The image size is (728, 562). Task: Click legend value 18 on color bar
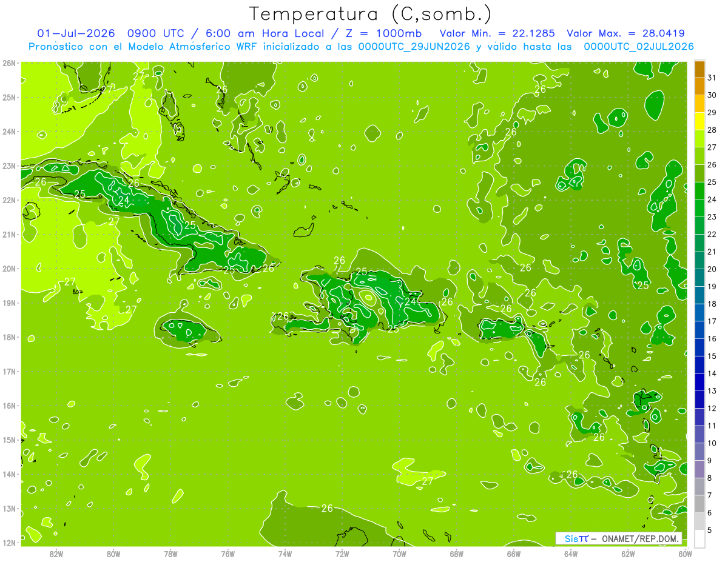point(712,304)
